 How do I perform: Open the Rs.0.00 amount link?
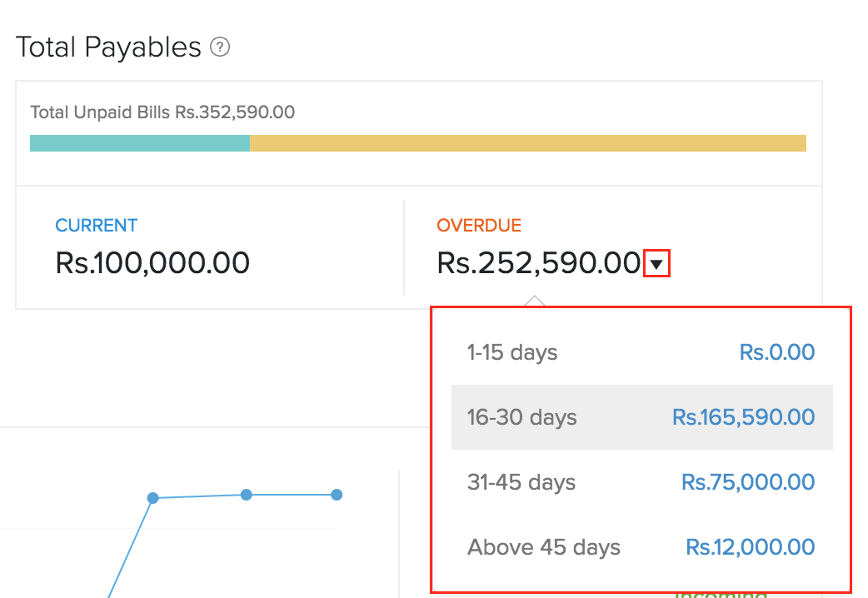[776, 352]
